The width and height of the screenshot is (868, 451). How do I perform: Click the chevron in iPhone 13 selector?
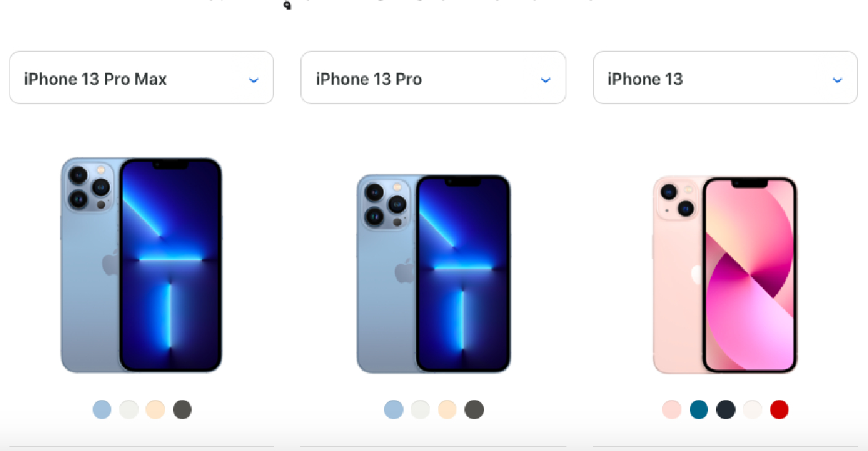837,80
